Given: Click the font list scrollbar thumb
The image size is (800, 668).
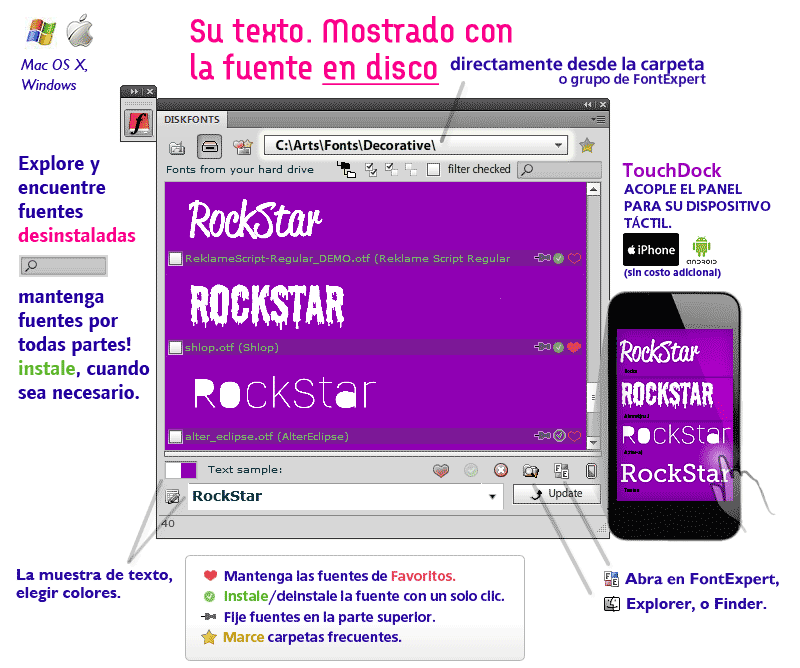Looking at the screenshot, I should click(x=593, y=397).
